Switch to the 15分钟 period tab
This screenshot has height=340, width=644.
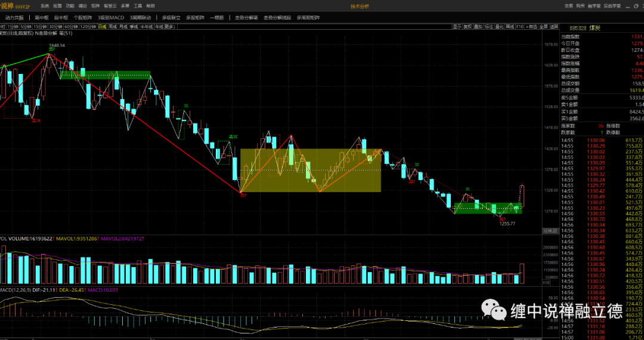40,27
